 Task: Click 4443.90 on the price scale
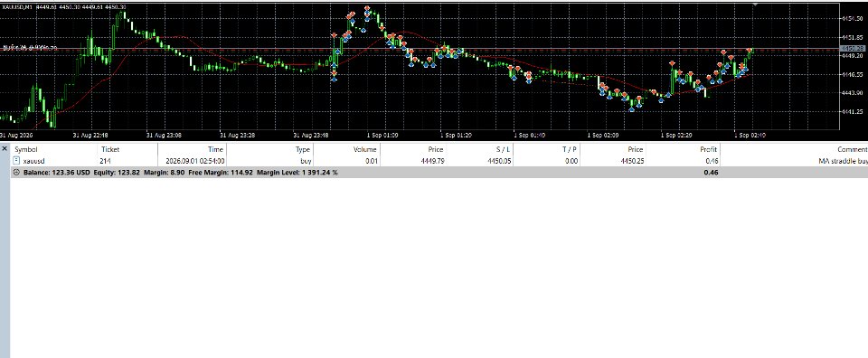tap(853, 92)
